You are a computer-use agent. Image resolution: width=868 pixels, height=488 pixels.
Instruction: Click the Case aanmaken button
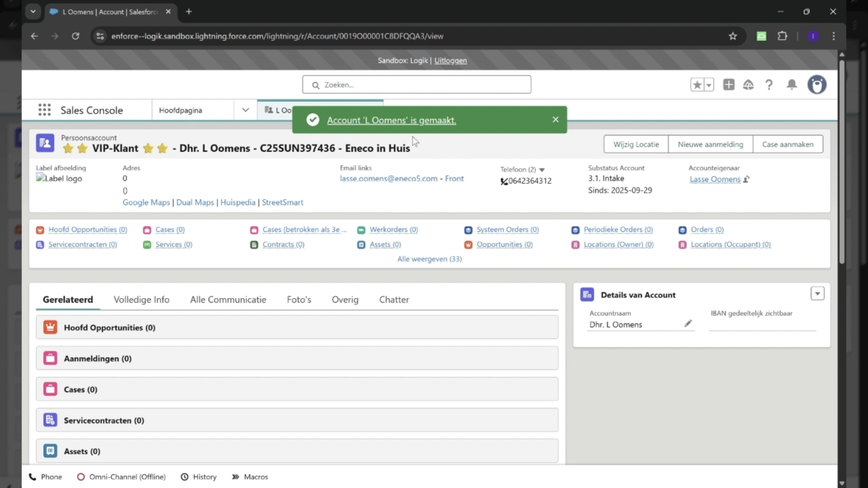(788, 144)
